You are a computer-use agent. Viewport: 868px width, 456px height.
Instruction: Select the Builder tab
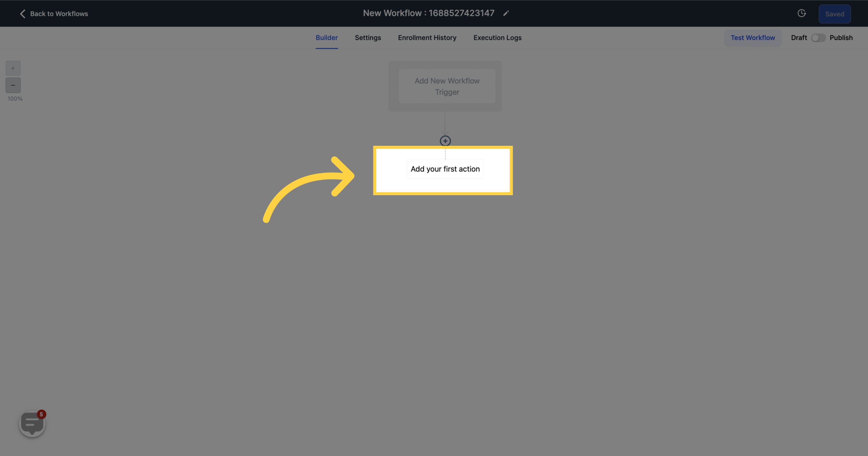[327, 37]
